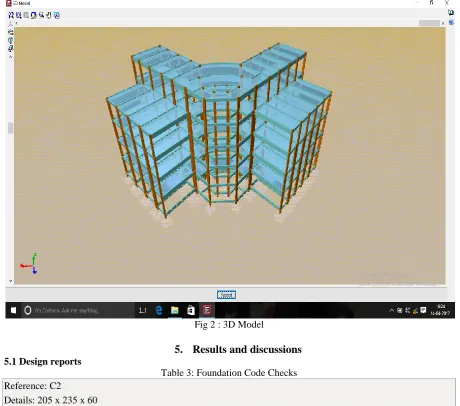Click the button below the 3D viewport
Viewport: 460px width, 406px height.
pos(226,295)
